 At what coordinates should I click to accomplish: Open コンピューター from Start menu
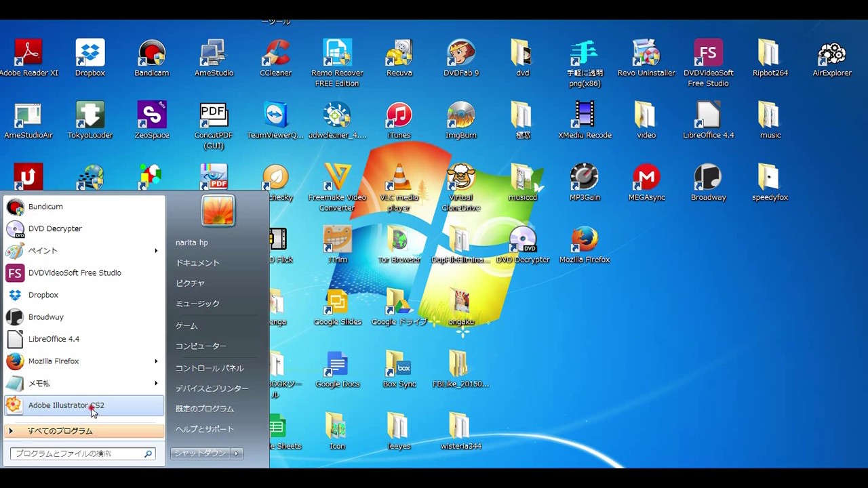[x=201, y=346]
